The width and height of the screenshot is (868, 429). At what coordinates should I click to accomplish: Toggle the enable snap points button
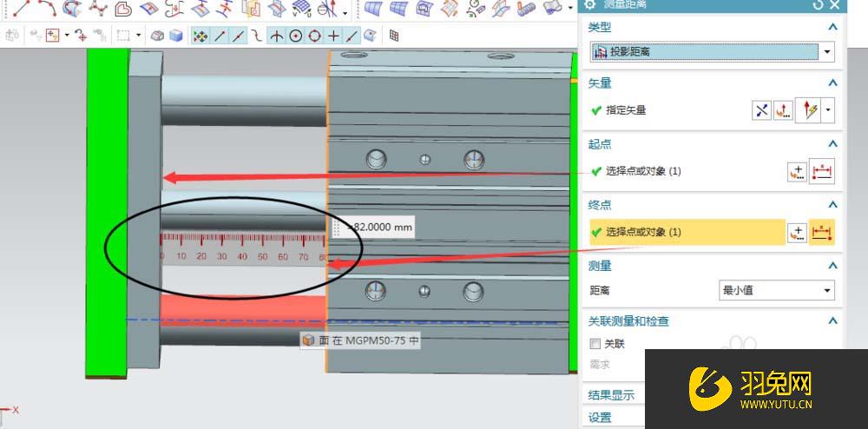pyautogui.click(x=201, y=36)
